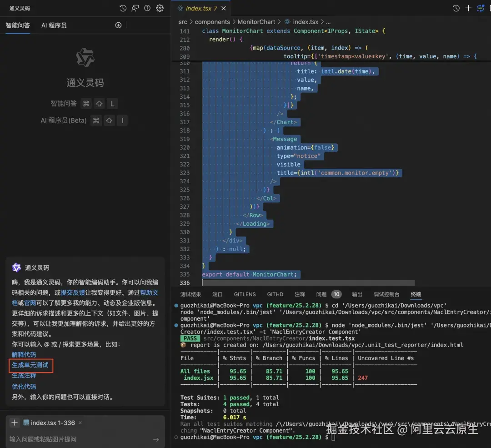
Task: Open GITLENS panel tab
Action: pos(245,294)
